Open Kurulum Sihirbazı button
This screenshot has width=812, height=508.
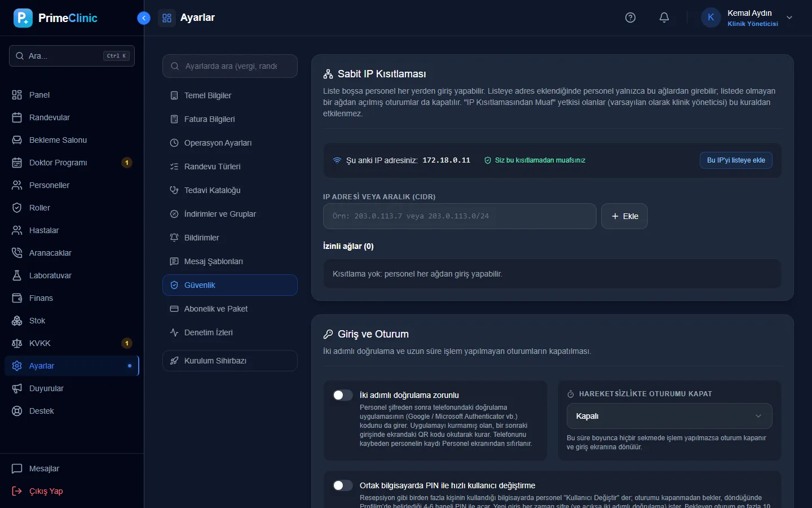230,361
